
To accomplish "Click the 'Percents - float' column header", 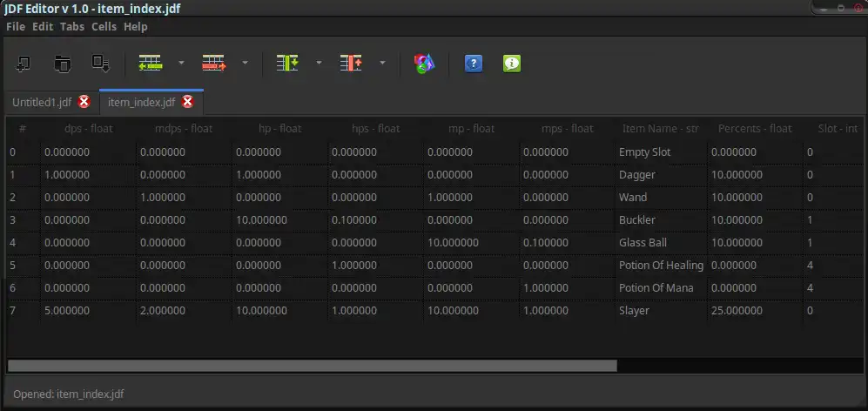I will pos(755,129).
